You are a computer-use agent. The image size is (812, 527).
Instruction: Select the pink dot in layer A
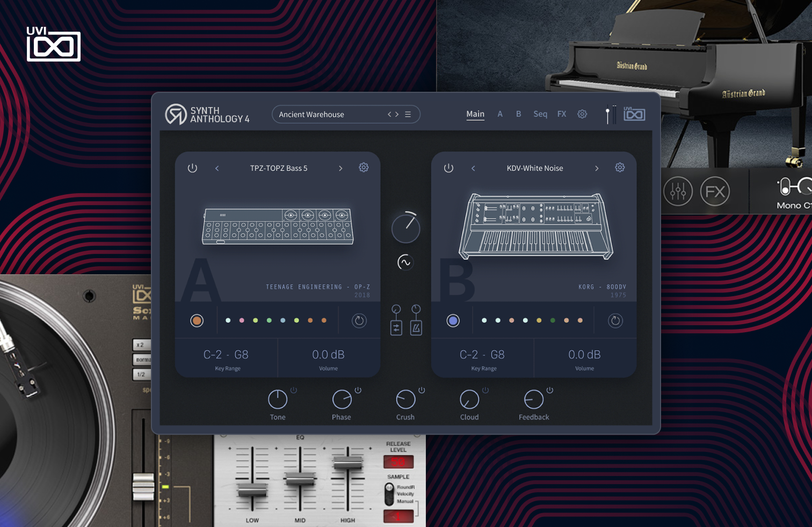click(x=242, y=320)
